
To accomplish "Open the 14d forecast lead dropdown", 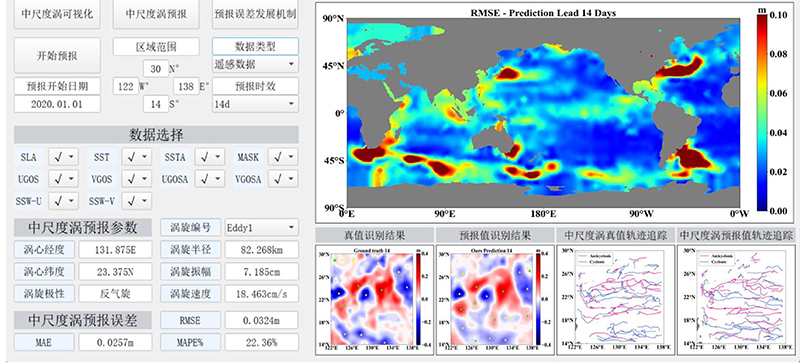I will (255, 104).
